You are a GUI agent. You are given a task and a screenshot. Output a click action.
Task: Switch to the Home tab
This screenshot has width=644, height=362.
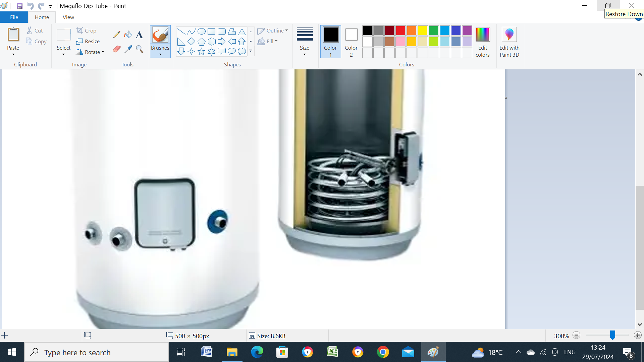pyautogui.click(x=42, y=17)
